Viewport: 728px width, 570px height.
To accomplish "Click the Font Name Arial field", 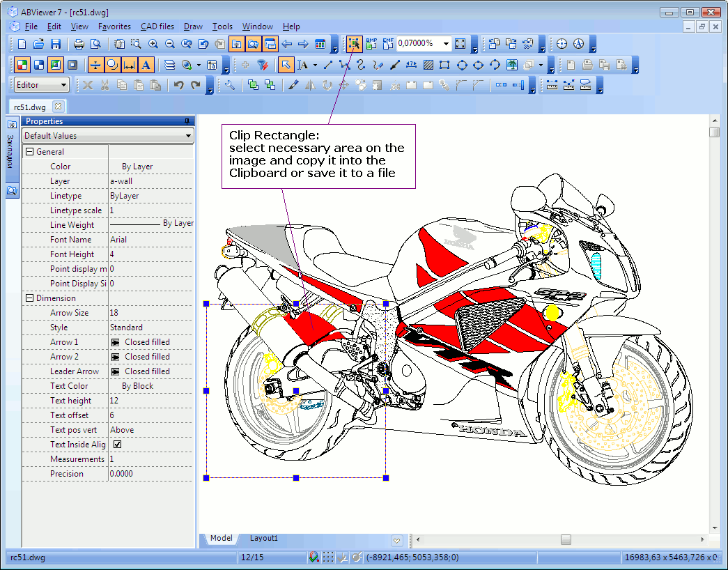I will pos(150,240).
